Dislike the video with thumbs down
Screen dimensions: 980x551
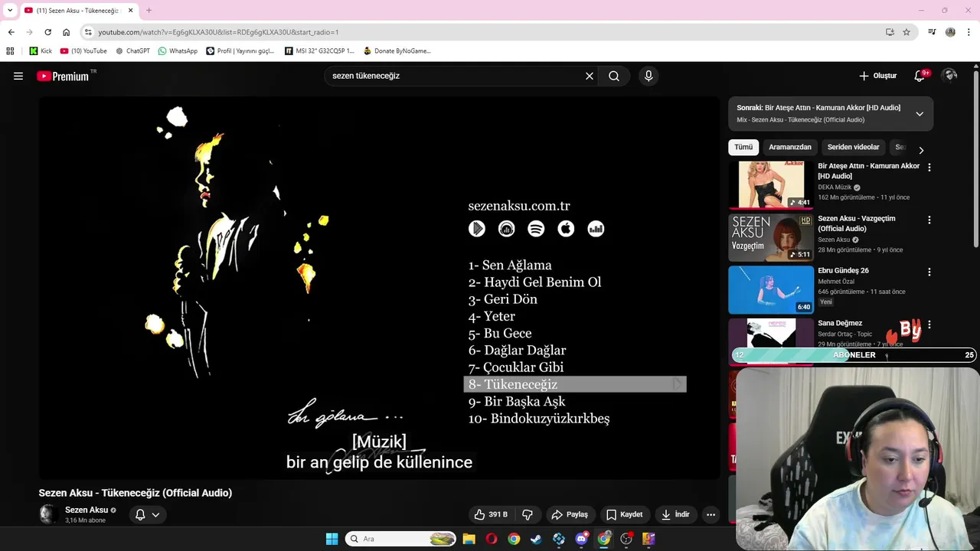[x=527, y=514]
